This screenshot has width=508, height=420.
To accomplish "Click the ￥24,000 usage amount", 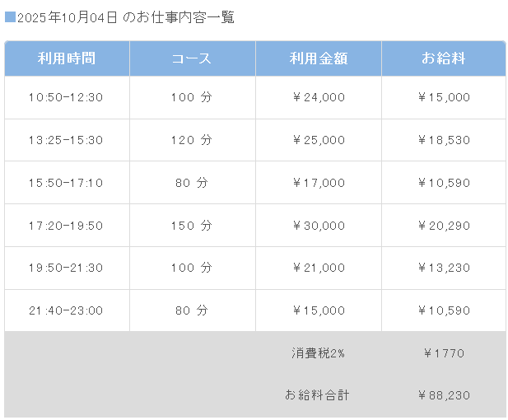I will pyautogui.click(x=319, y=97).
